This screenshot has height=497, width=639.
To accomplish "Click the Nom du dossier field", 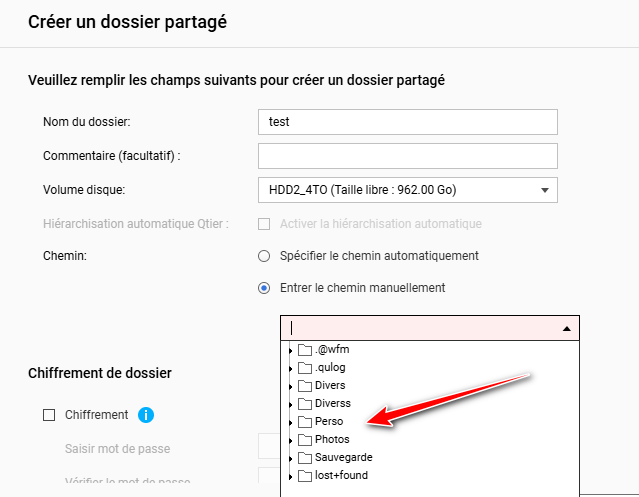I will (407, 122).
